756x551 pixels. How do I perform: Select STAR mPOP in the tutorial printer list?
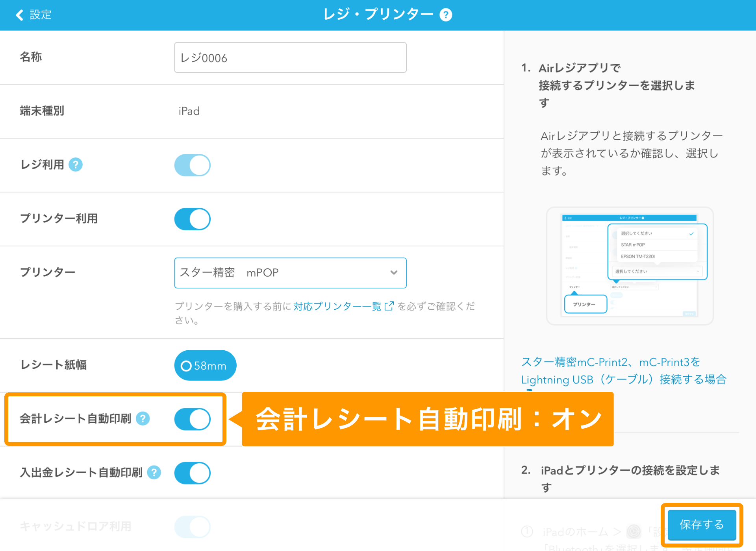633,244
